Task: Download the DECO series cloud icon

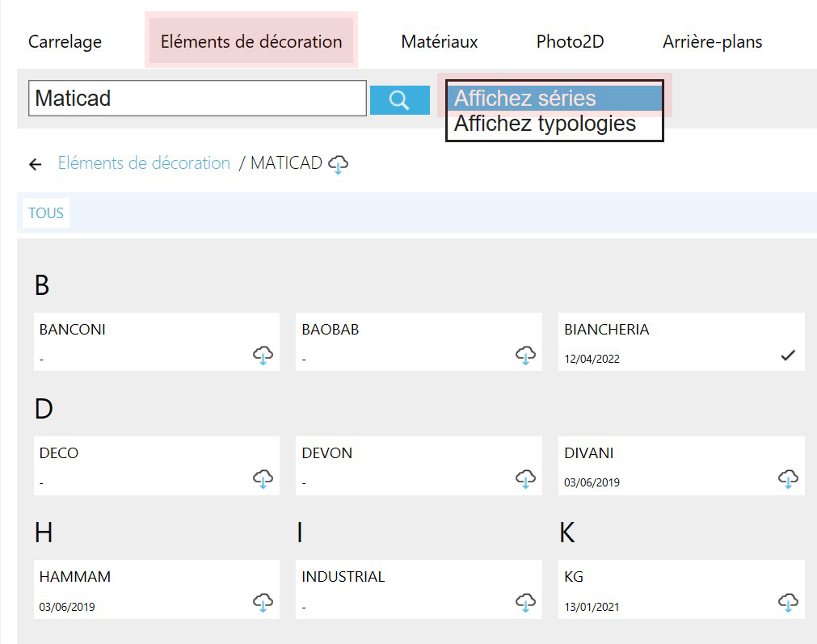Action: point(263,478)
